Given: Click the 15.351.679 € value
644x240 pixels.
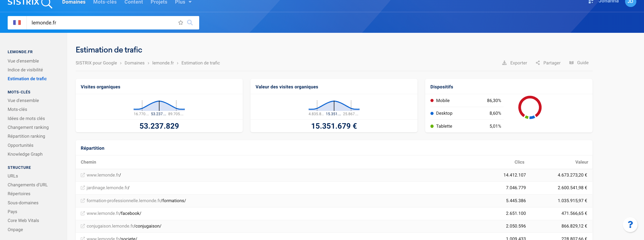Looking at the screenshot, I should point(334,126).
